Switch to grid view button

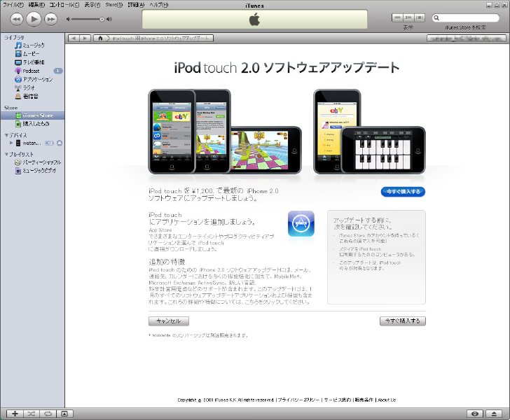pos(408,18)
